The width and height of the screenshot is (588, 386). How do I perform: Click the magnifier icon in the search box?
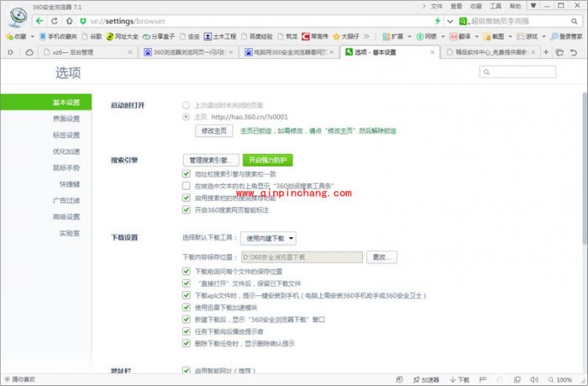point(574,21)
